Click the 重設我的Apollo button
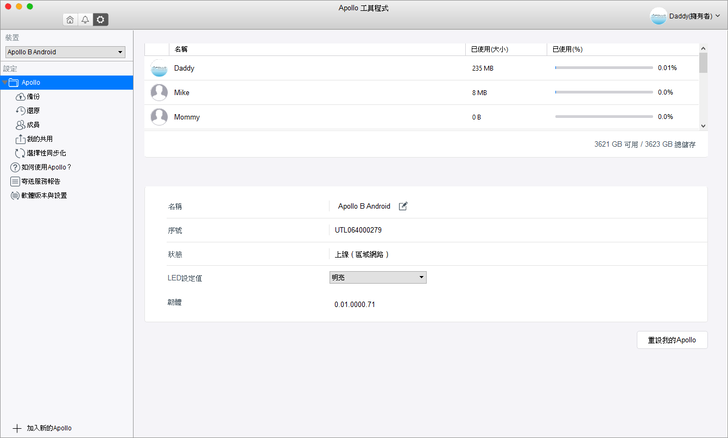 (x=672, y=340)
